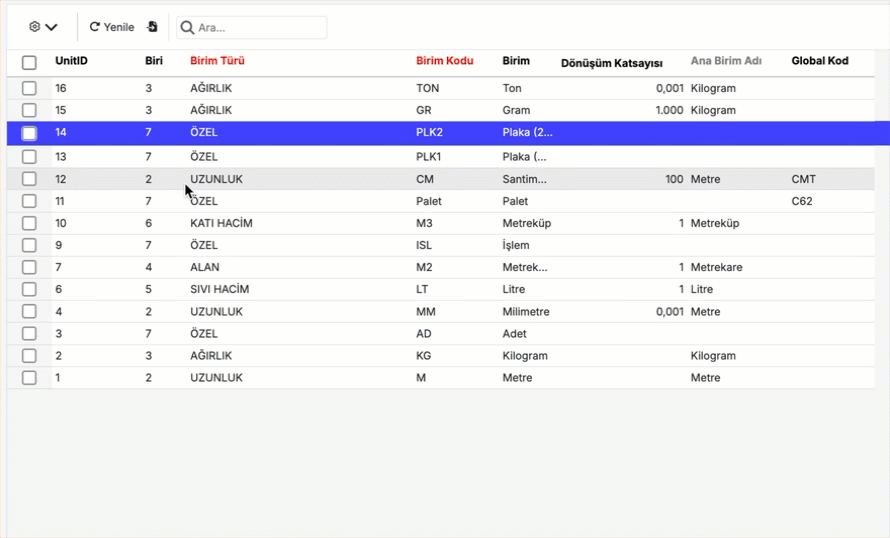Click the Yenile refresh button
890x538 pixels.
[111, 27]
